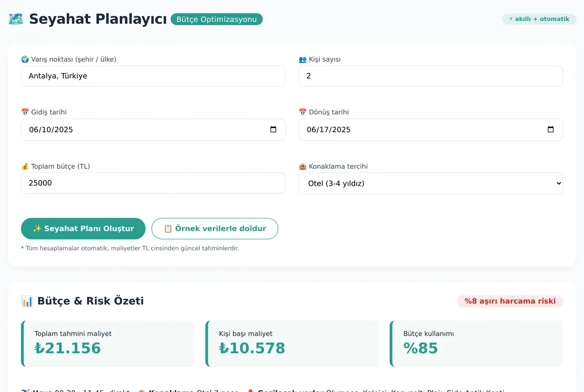
Task: Click into the Gidiş tarihi date field
Action: point(153,130)
